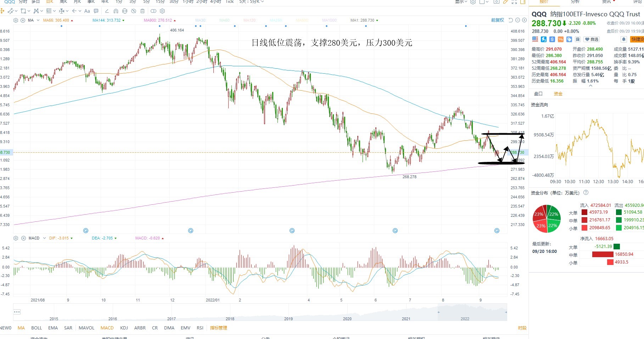
Task: Click 时段 period link
Action: (522, 328)
